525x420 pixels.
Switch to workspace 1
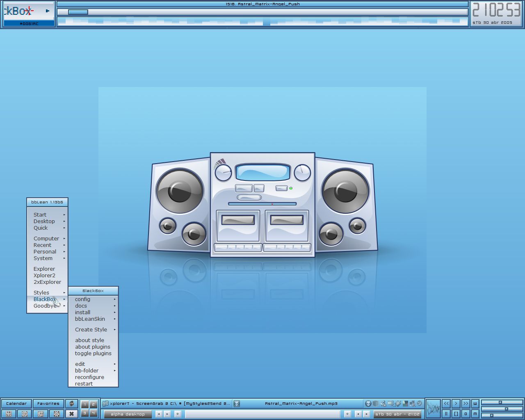(85, 404)
